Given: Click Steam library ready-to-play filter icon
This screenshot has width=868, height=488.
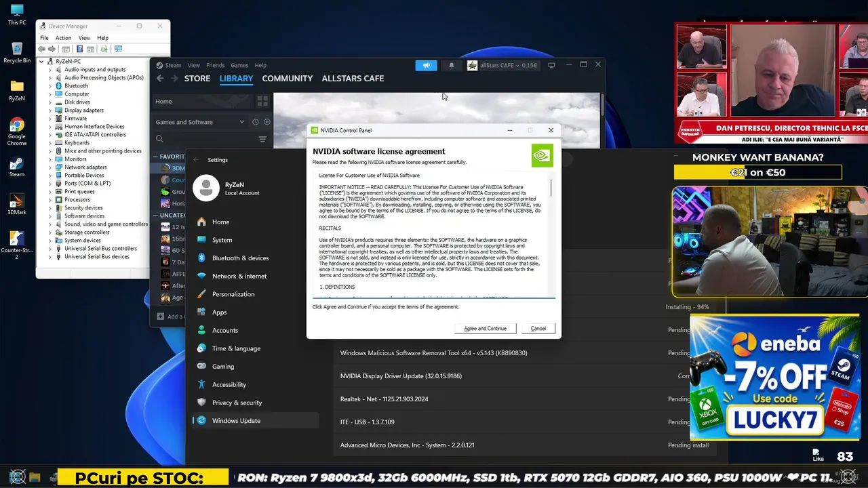Looking at the screenshot, I should [x=267, y=122].
